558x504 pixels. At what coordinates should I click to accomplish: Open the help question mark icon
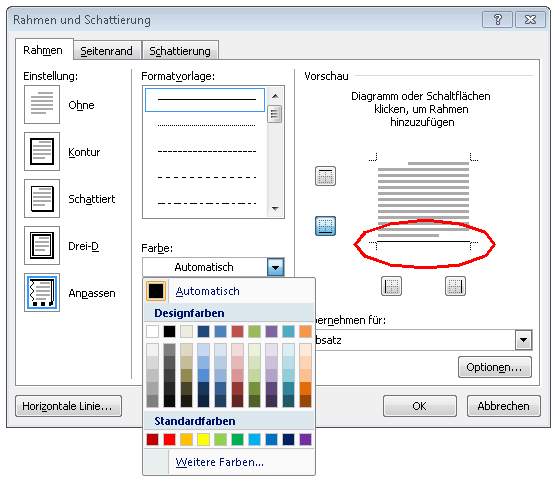(498, 20)
